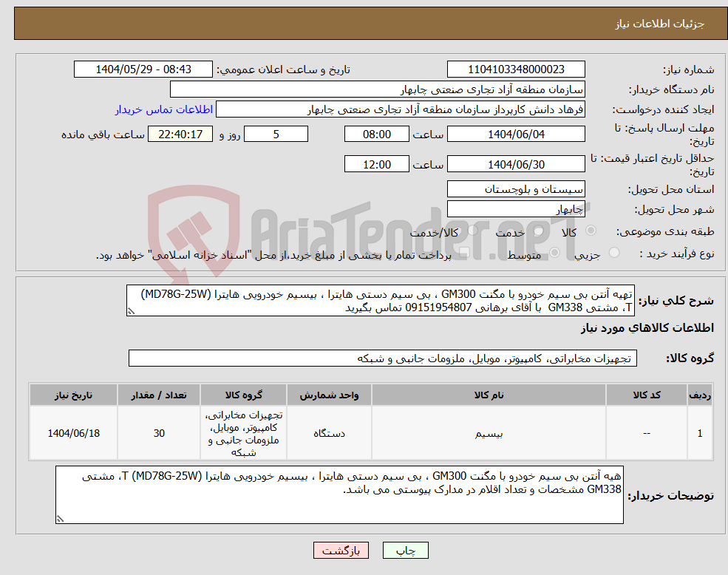Click the چاپ button
This screenshot has width=728, height=575.
coord(404,550)
